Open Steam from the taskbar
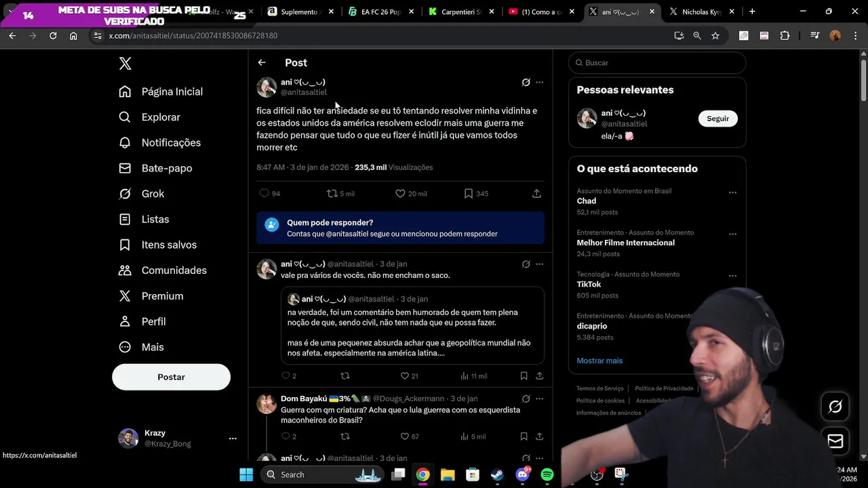This screenshot has height=488, width=868. [497, 474]
